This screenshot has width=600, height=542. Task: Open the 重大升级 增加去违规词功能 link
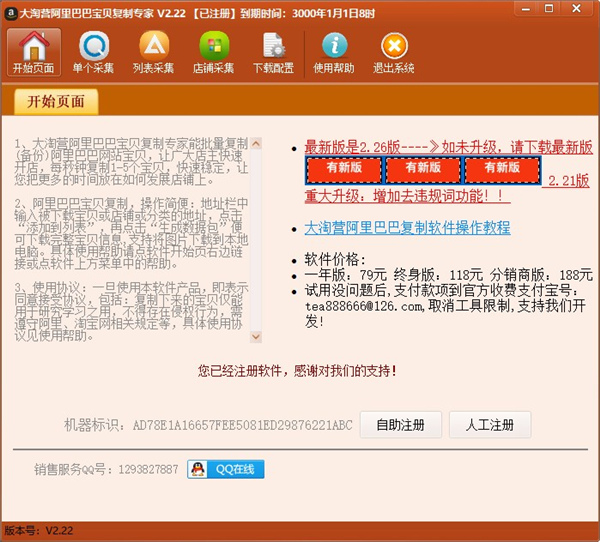(x=408, y=196)
